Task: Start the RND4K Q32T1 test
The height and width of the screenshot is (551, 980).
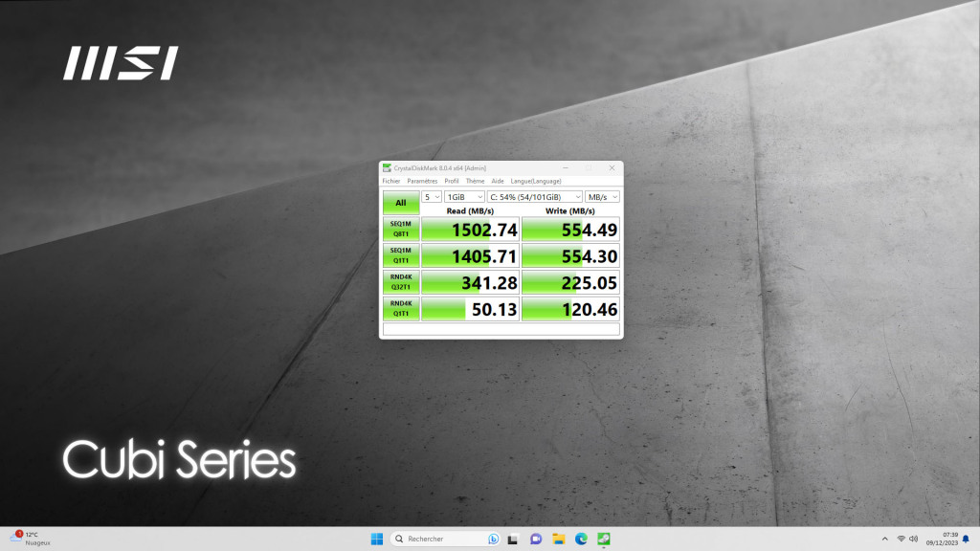Action: tap(401, 282)
